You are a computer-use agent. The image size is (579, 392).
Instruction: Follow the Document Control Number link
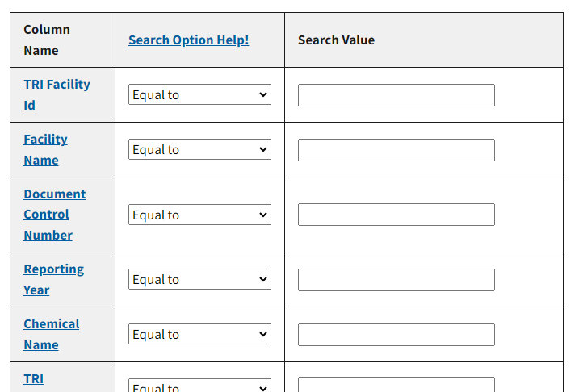pyautogui.click(x=54, y=215)
